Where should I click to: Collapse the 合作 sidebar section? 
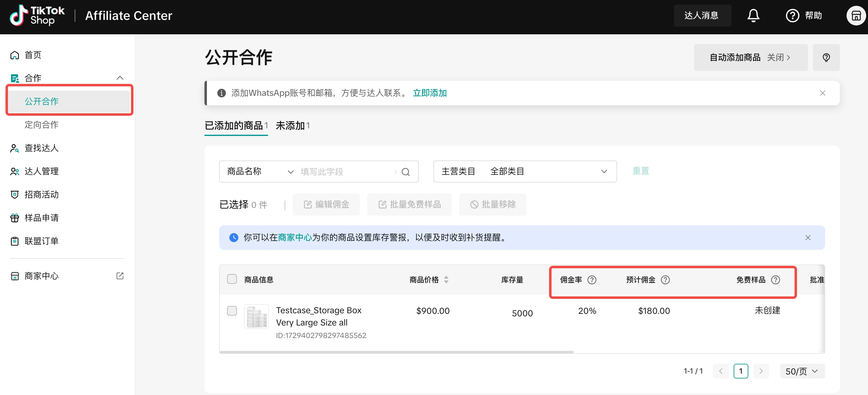tap(120, 78)
